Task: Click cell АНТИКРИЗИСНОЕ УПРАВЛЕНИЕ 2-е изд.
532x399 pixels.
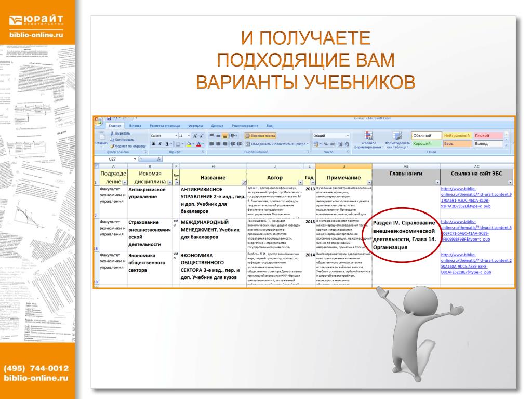Action: tap(213, 202)
